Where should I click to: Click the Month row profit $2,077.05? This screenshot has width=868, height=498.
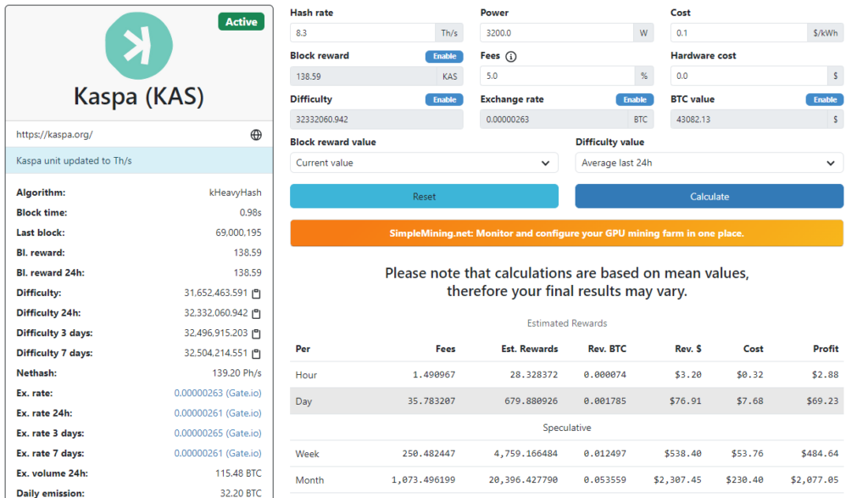click(815, 479)
